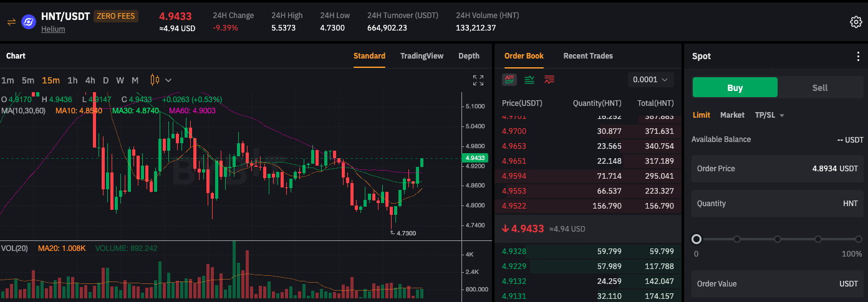Viewport: 868px width, 302px height.
Task: Show only buy orders view icon
Action: (x=529, y=80)
